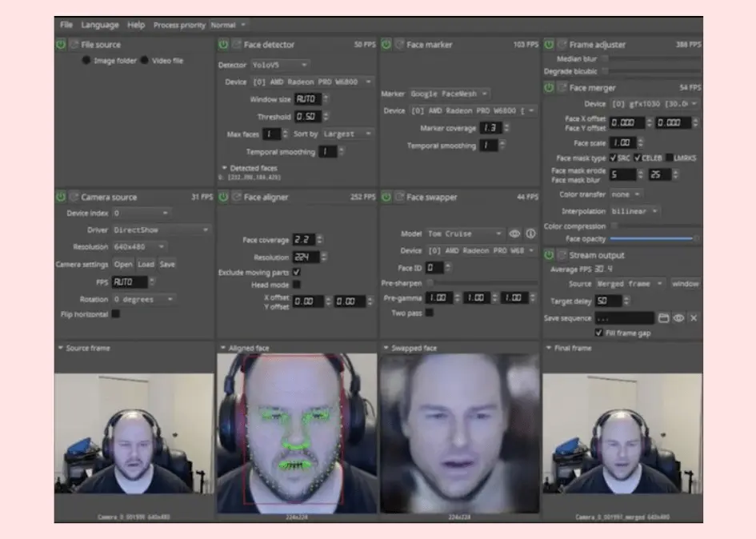The width and height of the screenshot is (756, 539).
Task: Enable the LMRKS face mask type checkbox
Action: (669, 158)
